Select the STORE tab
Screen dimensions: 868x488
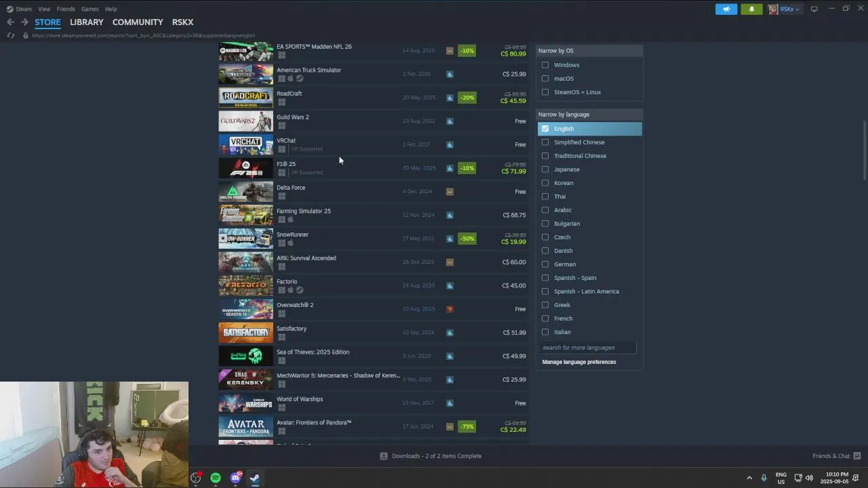tap(47, 22)
